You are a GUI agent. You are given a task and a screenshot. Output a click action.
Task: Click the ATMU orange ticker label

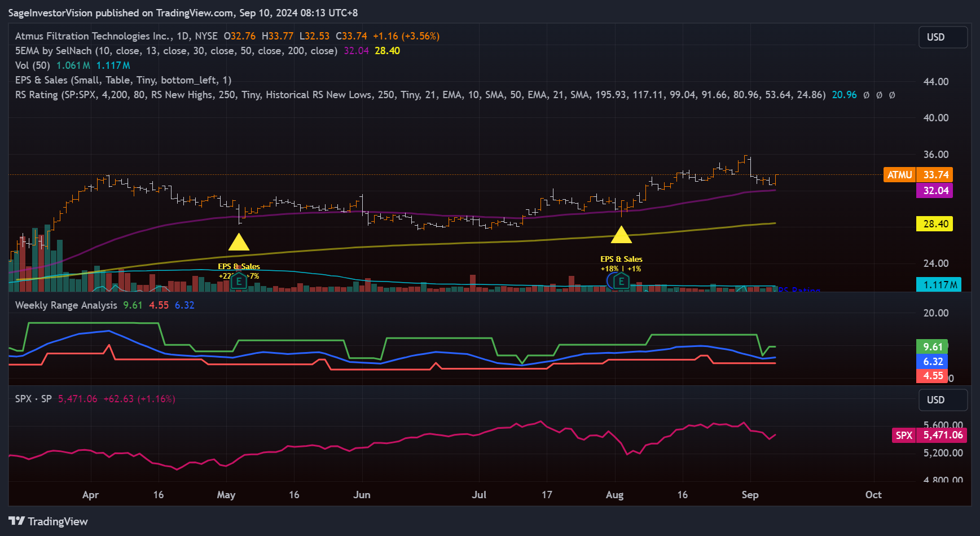[899, 175]
